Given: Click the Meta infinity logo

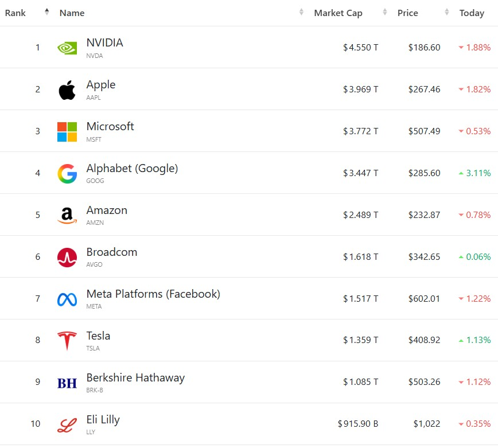Looking at the screenshot, I should (67, 299).
